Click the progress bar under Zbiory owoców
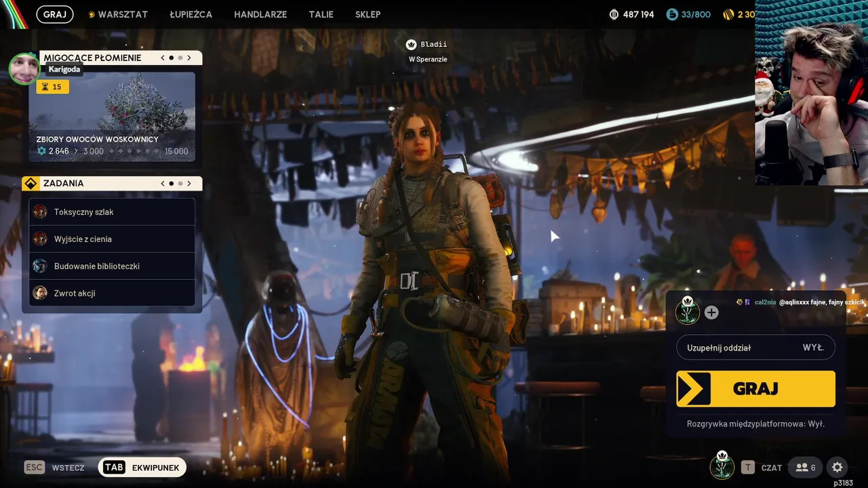Image resolution: width=868 pixels, height=488 pixels. [x=134, y=151]
